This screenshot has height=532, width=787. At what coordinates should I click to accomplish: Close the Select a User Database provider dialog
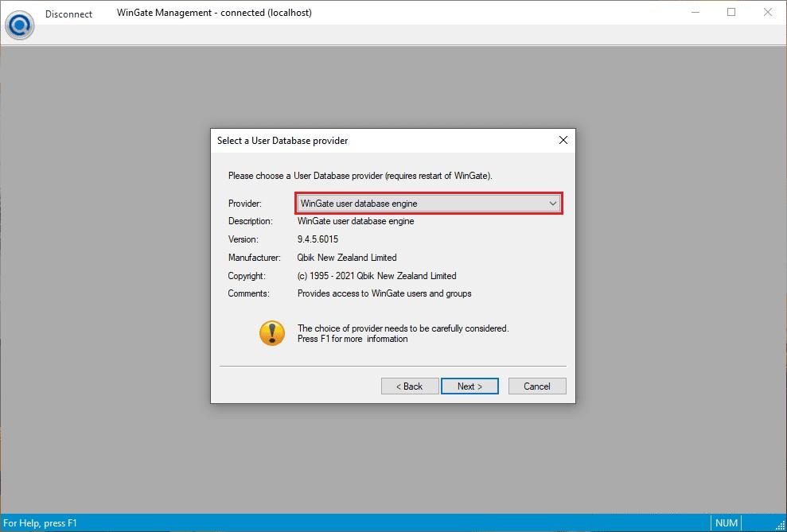(563, 141)
